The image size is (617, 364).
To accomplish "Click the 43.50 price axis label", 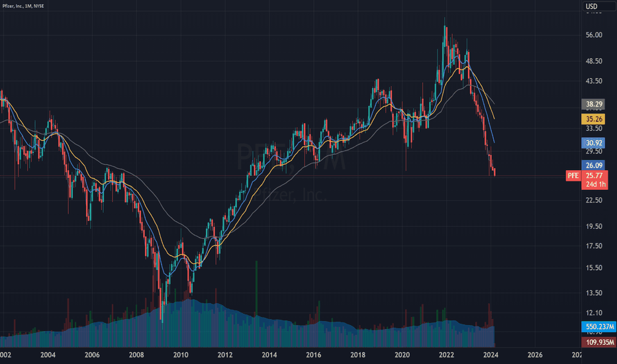I will point(594,81).
